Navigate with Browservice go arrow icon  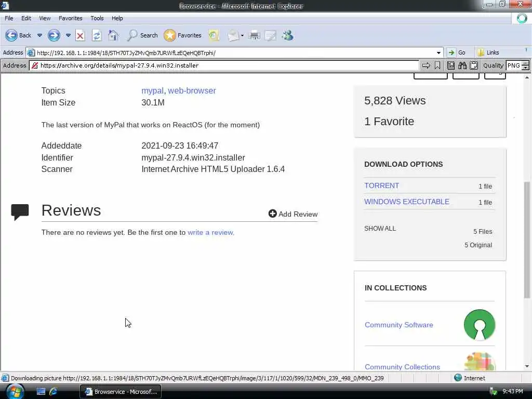426,65
